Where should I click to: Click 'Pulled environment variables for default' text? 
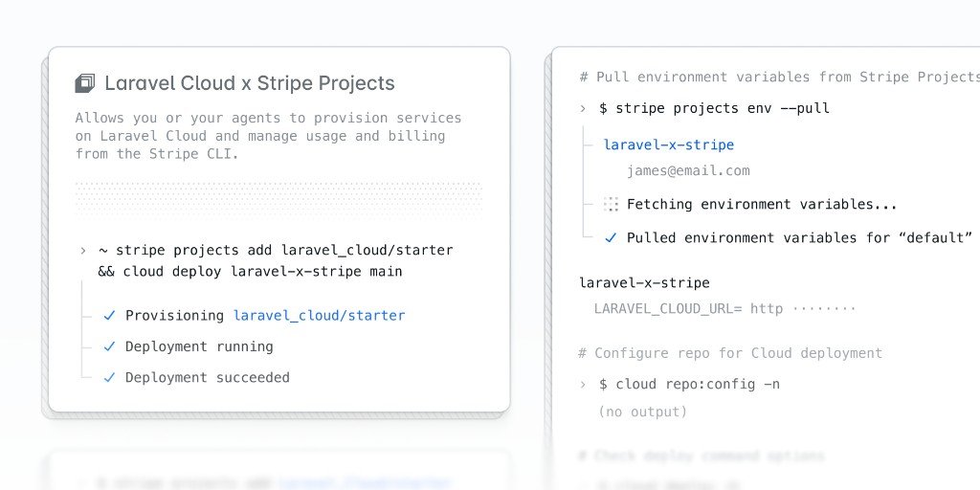click(799, 238)
